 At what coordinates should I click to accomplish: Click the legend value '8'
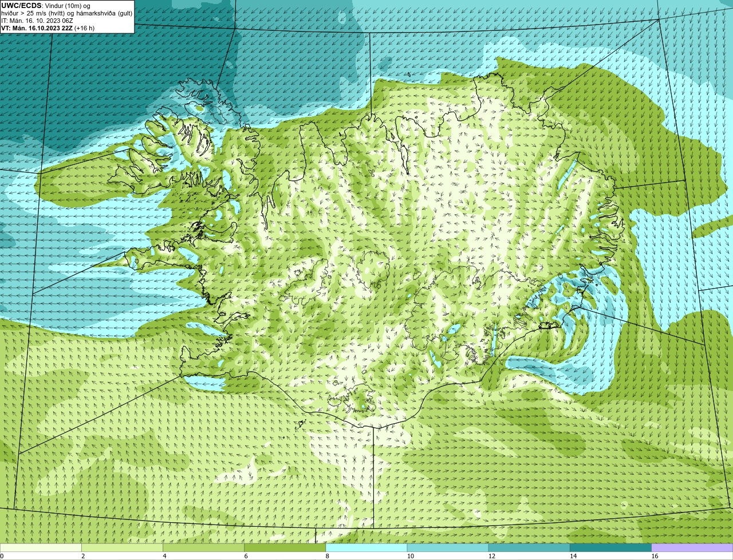(x=327, y=556)
